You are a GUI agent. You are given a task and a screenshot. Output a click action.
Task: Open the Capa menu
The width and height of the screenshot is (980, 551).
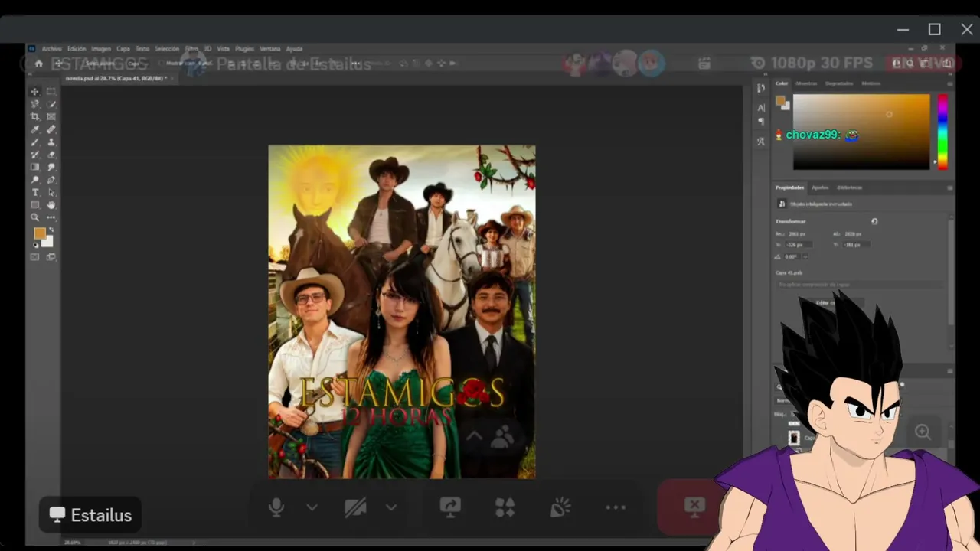(123, 48)
